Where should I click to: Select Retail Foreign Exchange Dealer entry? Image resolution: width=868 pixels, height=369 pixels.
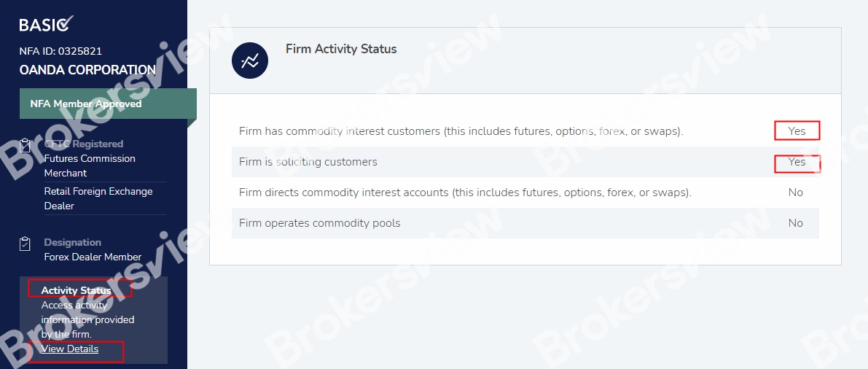click(98, 198)
